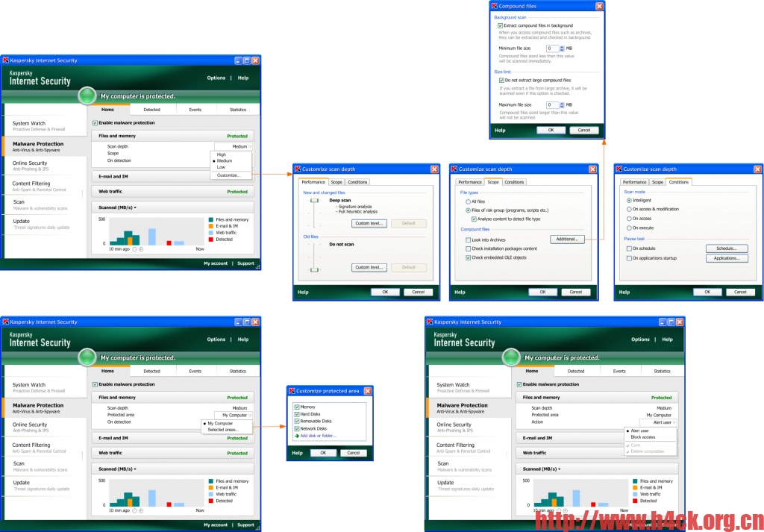Click the plain On access radio button
This screenshot has height=532, width=764.
tap(629, 219)
